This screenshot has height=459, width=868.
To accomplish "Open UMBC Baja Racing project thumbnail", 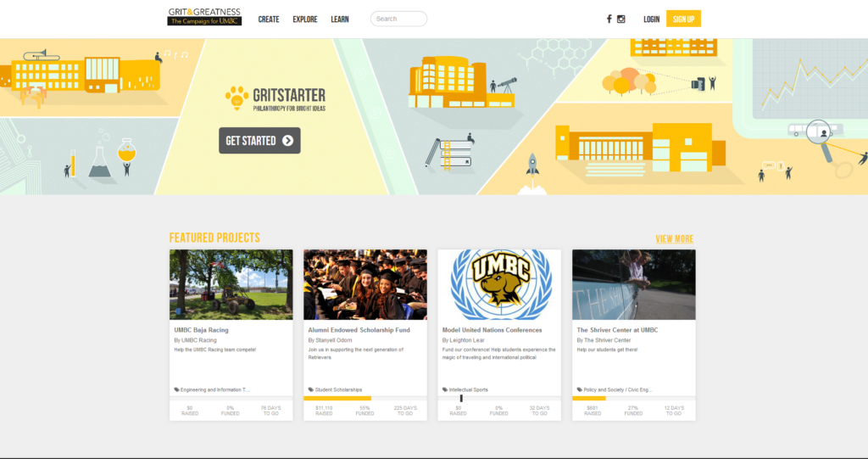I will [x=231, y=284].
